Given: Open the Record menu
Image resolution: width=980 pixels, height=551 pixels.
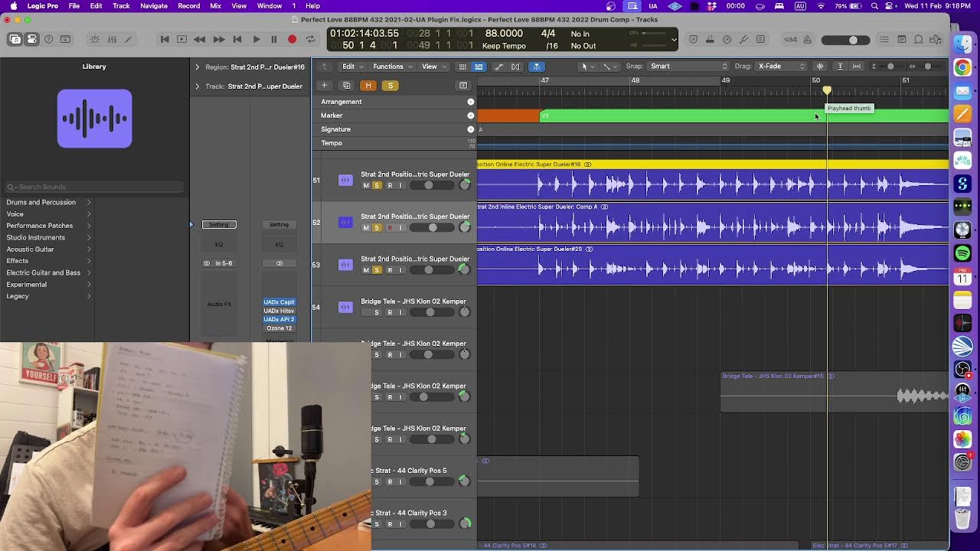Looking at the screenshot, I should pyautogui.click(x=189, y=6).
